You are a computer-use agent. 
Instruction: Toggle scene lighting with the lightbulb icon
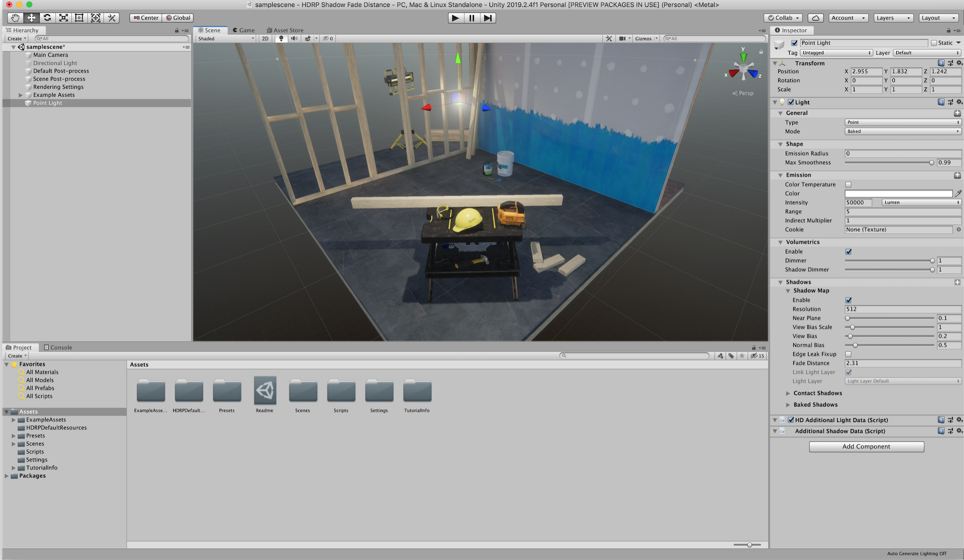click(x=281, y=38)
